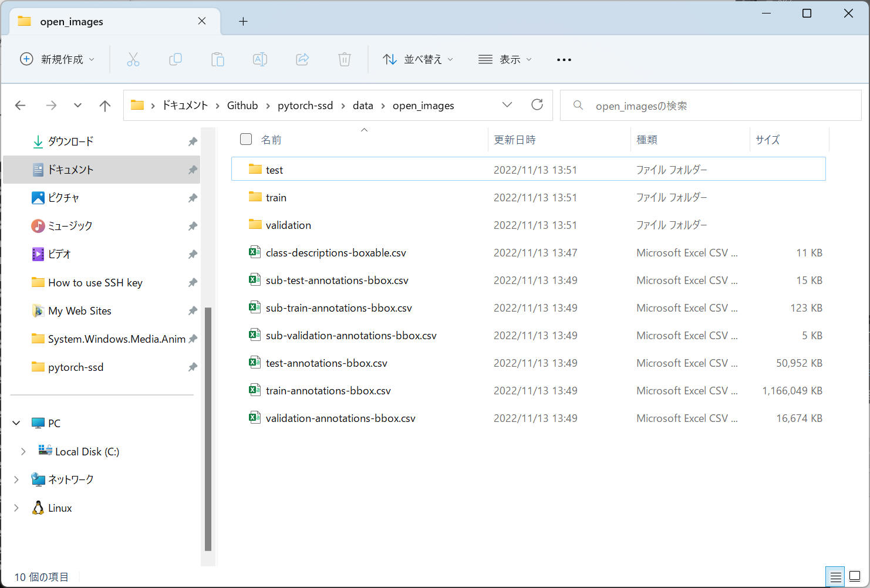The width and height of the screenshot is (870, 588).
Task: Go back with the left arrow
Action: 21,106
